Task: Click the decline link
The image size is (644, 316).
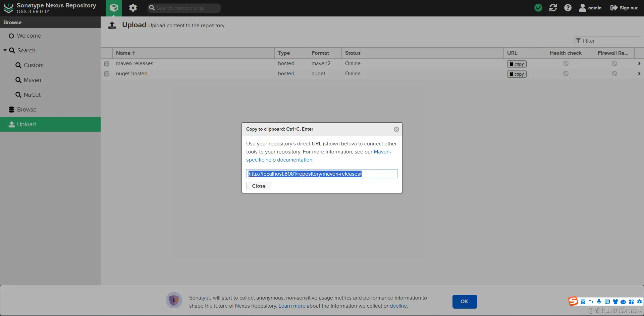Action: tap(398, 306)
